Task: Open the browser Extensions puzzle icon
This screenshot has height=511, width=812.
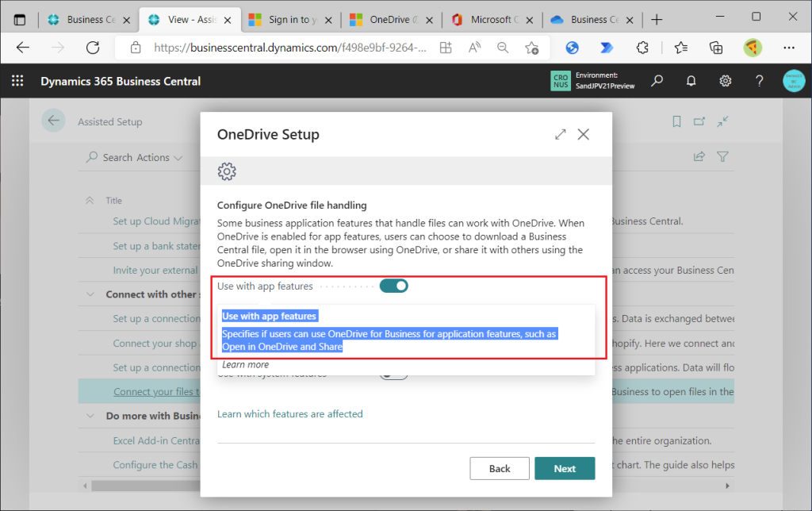Action: pos(642,48)
